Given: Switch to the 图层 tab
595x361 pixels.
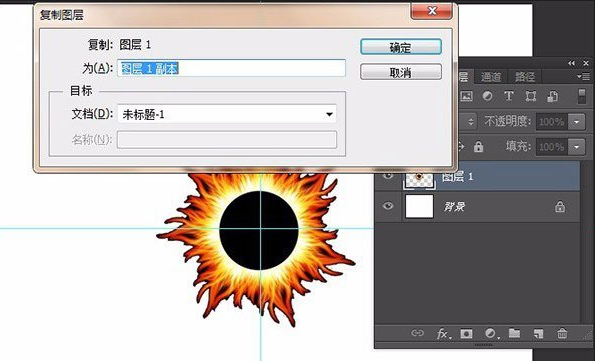Looking at the screenshot, I should click(464, 77).
